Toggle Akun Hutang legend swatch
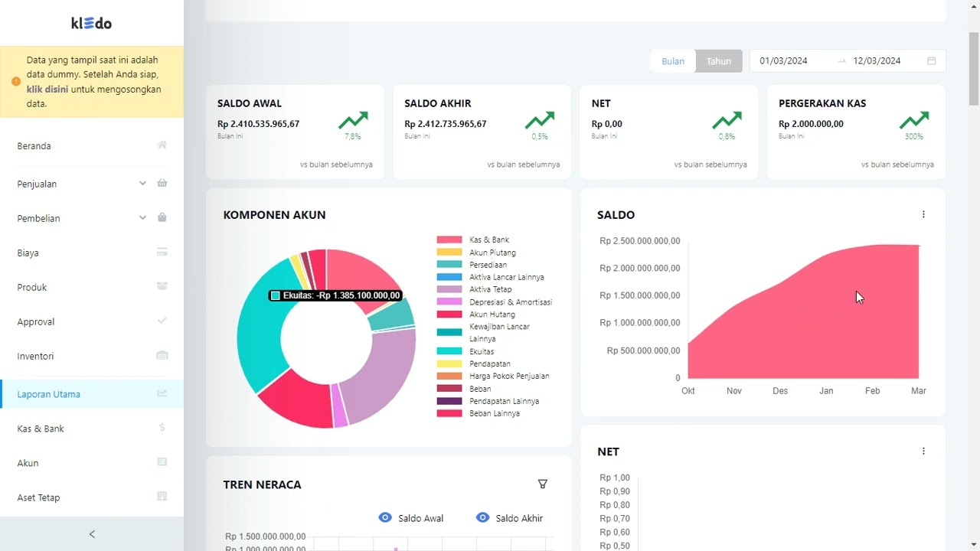Screen dimensions: 980x551 [x=449, y=314]
